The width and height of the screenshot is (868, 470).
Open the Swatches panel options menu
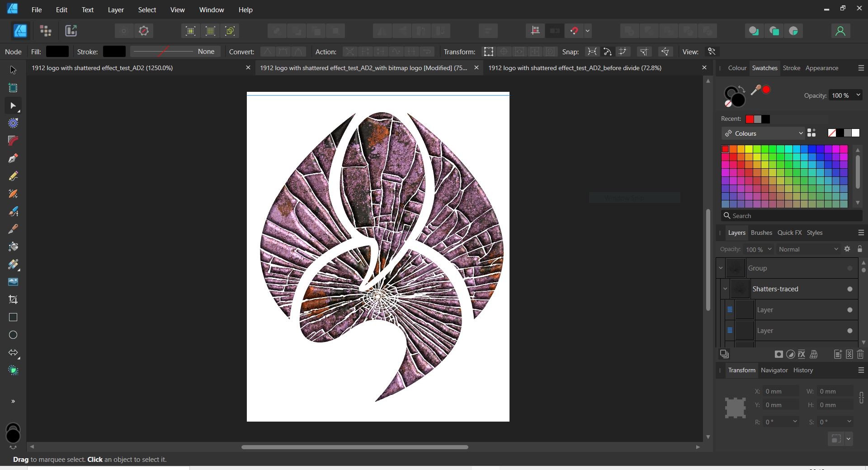click(x=861, y=68)
